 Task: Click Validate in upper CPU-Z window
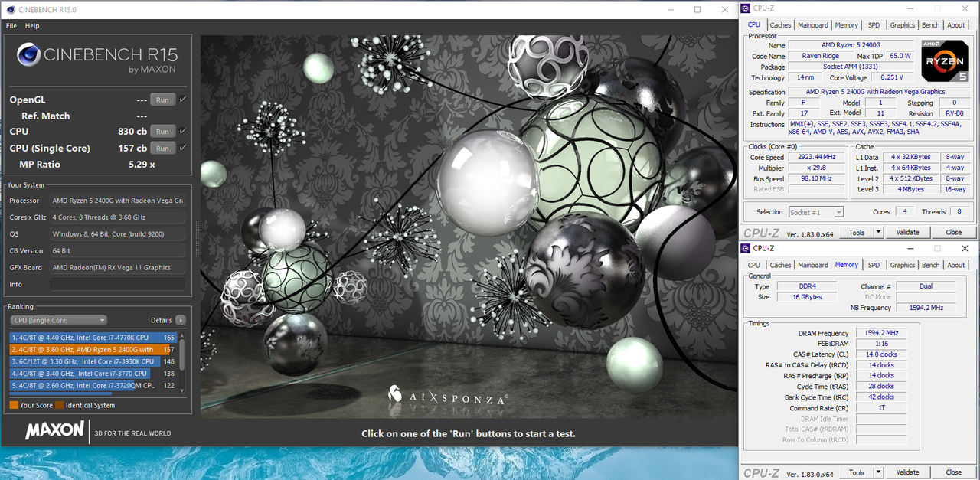point(907,233)
